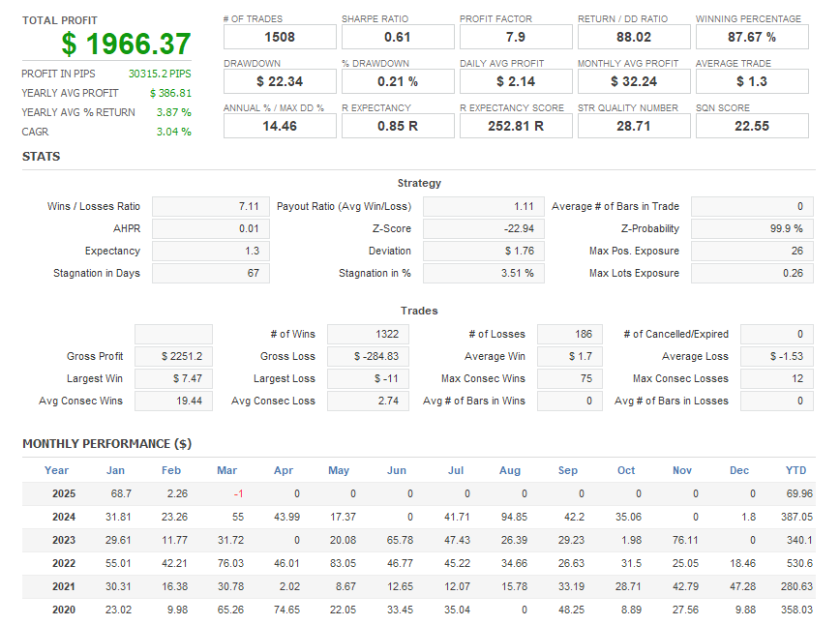Screen dimensions: 840x625
Task: Click the Largest Loss field showing $ -11
Action: click(x=368, y=378)
